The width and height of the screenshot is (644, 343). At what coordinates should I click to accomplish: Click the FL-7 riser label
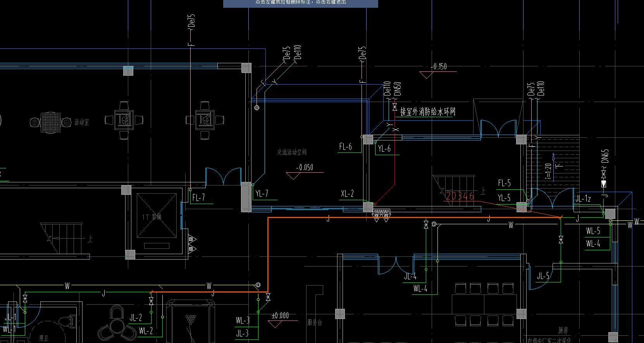click(x=198, y=197)
